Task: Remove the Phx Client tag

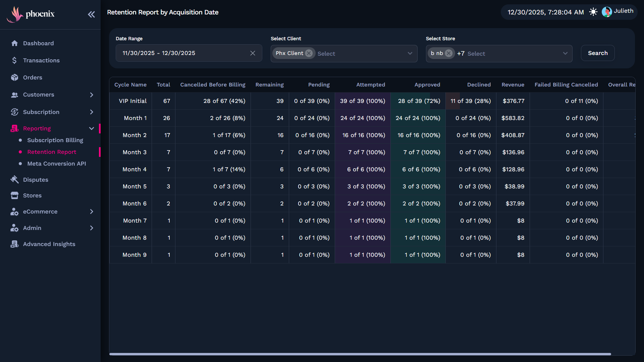Action: coord(309,53)
